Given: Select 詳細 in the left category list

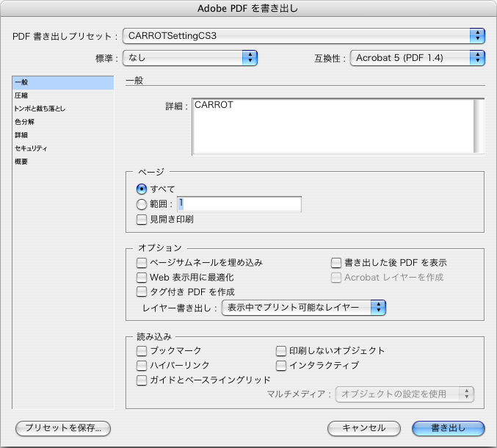Looking at the screenshot, I should (63, 135).
